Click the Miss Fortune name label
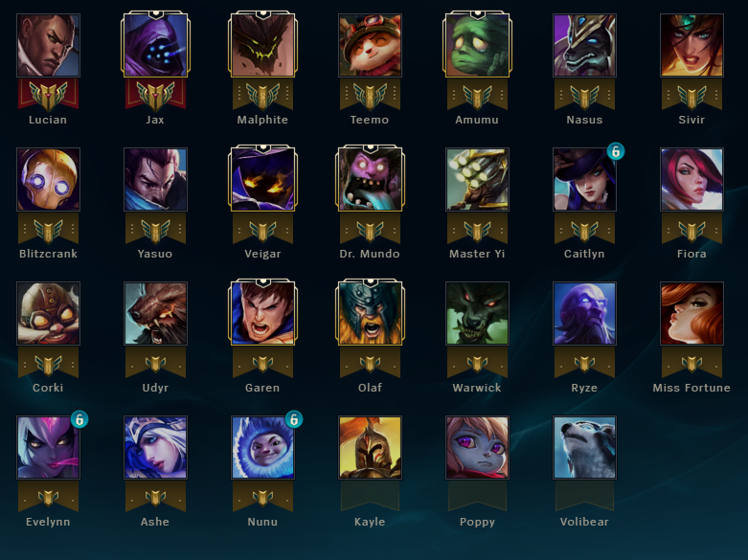The height and width of the screenshot is (560, 748). pos(691,388)
